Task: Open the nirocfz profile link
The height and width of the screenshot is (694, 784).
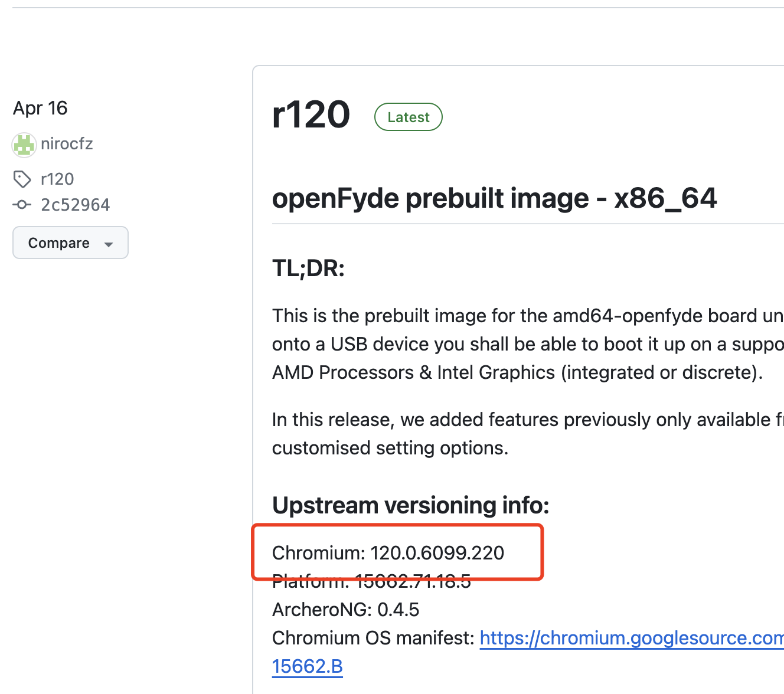Action: pyautogui.click(x=67, y=144)
